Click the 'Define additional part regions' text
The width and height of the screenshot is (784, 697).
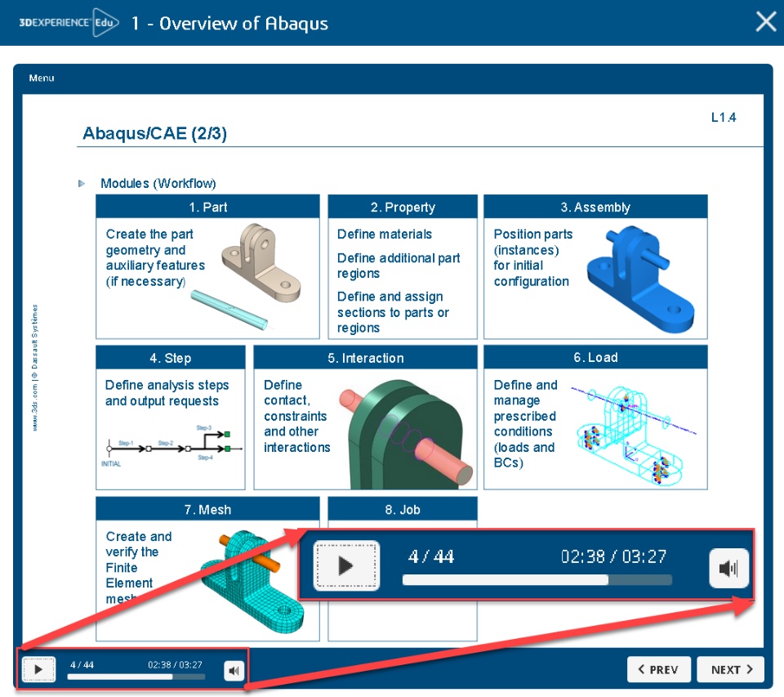pos(399,266)
